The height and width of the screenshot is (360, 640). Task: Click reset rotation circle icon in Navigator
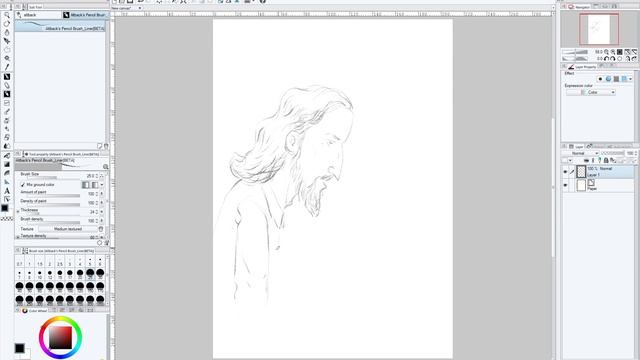tap(620, 59)
